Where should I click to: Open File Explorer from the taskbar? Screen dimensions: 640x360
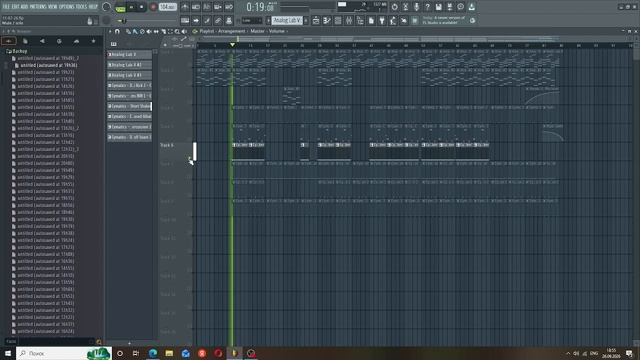pyautogui.click(x=169, y=353)
